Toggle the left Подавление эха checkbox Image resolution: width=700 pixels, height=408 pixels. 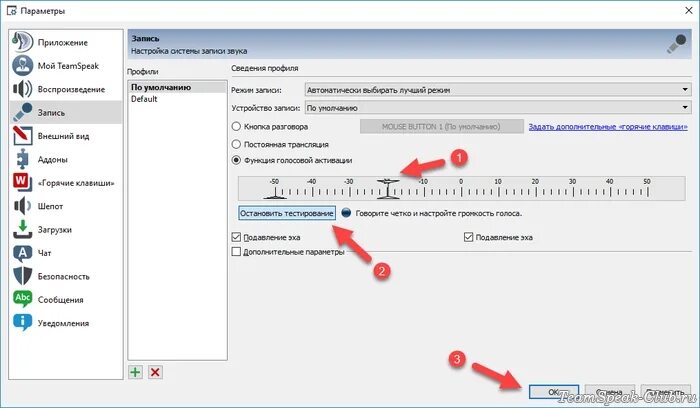click(x=236, y=237)
